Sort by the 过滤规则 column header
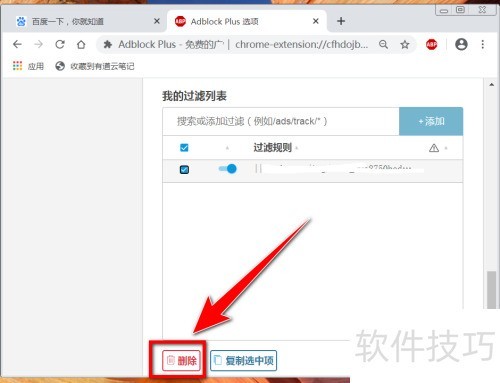 point(272,147)
